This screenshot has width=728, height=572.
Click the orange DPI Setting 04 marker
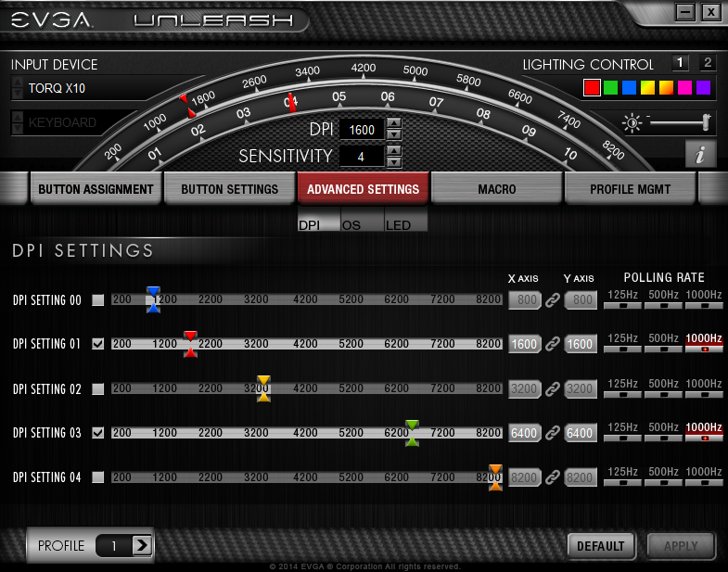495,477
